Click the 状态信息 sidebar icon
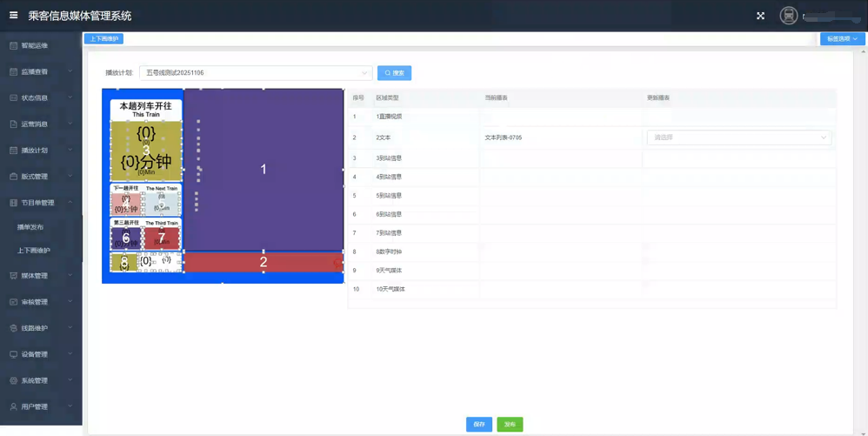The height and width of the screenshot is (436, 868). [x=13, y=97]
